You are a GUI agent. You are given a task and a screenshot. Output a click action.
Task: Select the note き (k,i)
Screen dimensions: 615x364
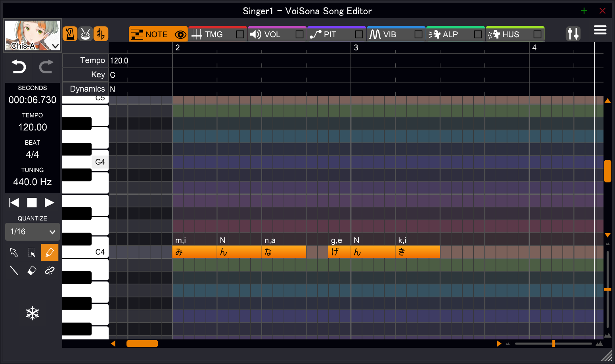click(418, 252)
